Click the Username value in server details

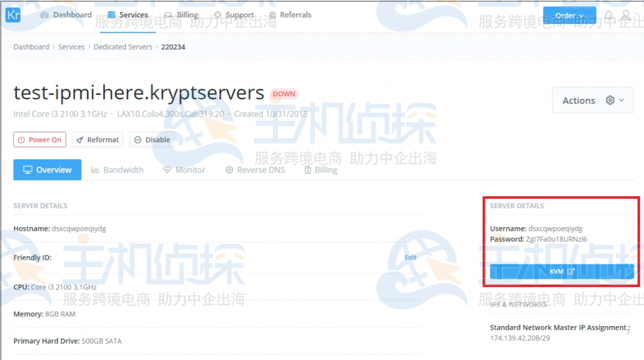pyautogui.click(x=555, y=228)
